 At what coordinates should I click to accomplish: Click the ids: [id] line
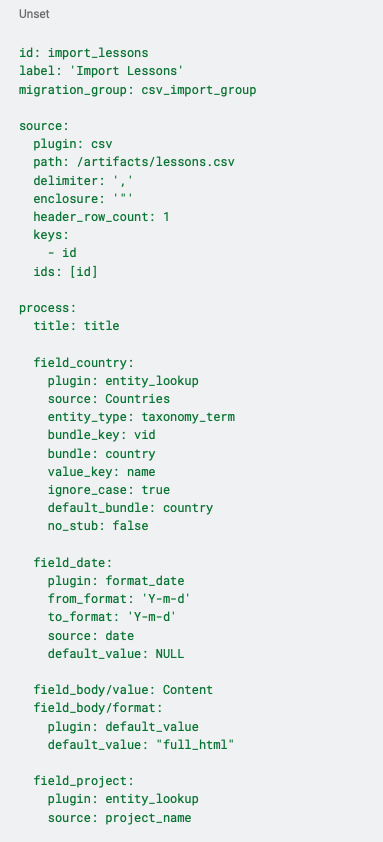(66, 272)
